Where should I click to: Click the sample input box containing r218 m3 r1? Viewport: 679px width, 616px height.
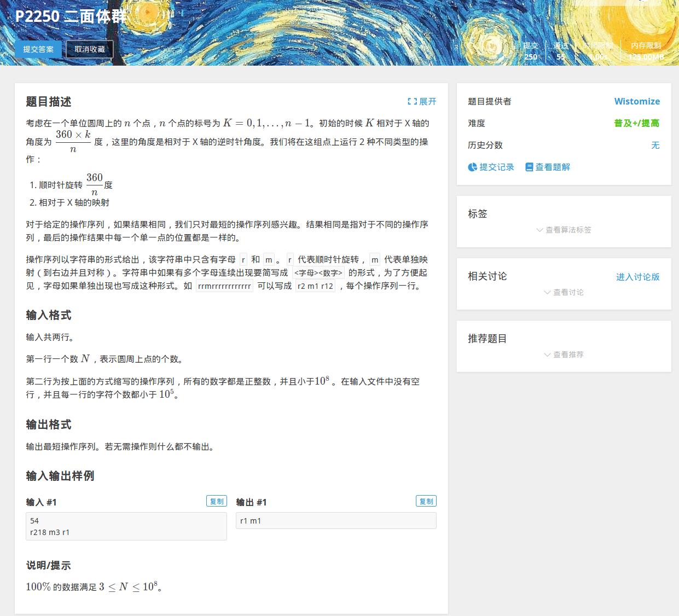[126, 526]
